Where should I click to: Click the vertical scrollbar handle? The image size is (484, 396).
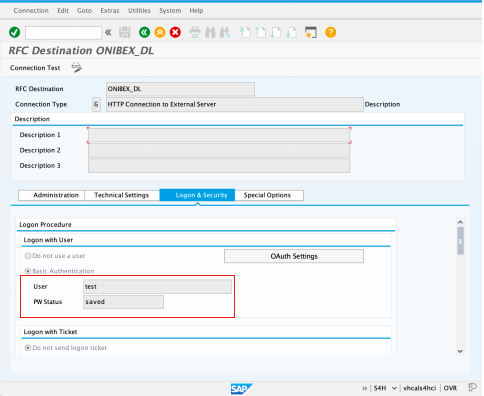tap(460, 241)
